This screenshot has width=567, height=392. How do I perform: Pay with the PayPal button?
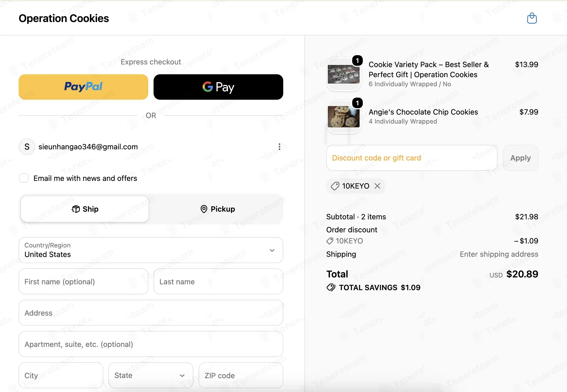pos(83,87)
